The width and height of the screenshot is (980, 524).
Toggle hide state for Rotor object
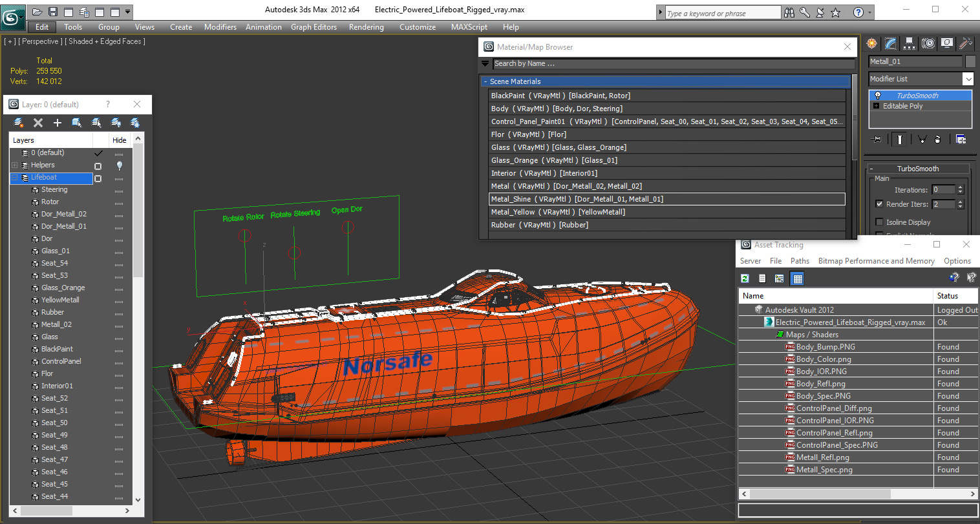pos(119,203)
